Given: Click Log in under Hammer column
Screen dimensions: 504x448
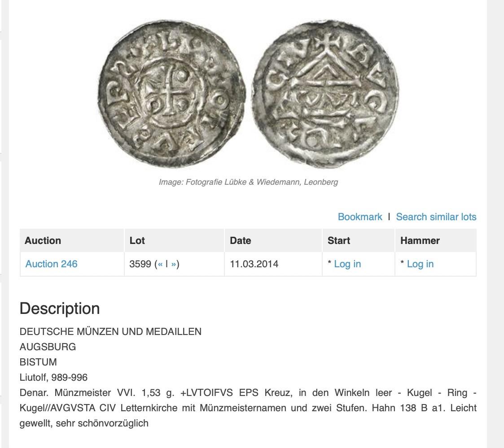Looking at the screenshot, I should 420,264.
